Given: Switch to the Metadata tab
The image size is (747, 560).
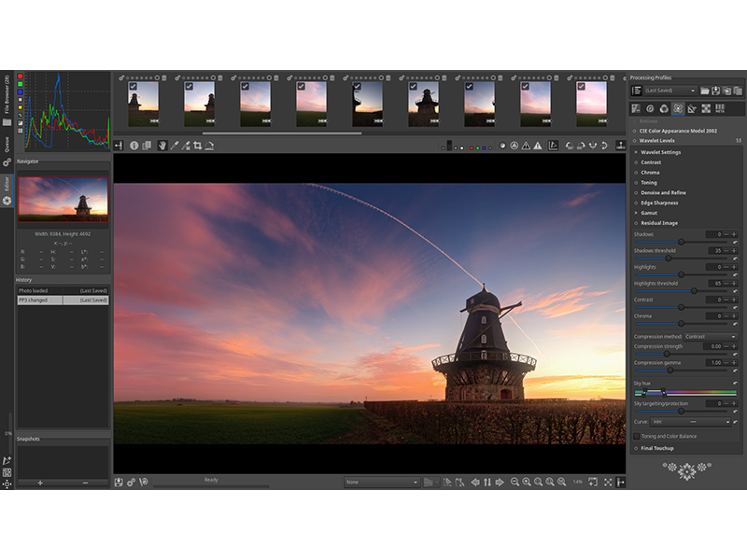Looking at the screenshot, I should (720, 108).
